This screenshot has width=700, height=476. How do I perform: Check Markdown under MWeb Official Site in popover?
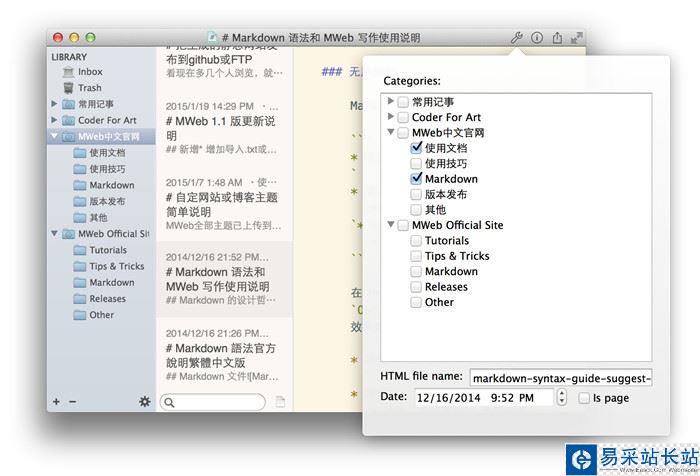coord(416,271)
